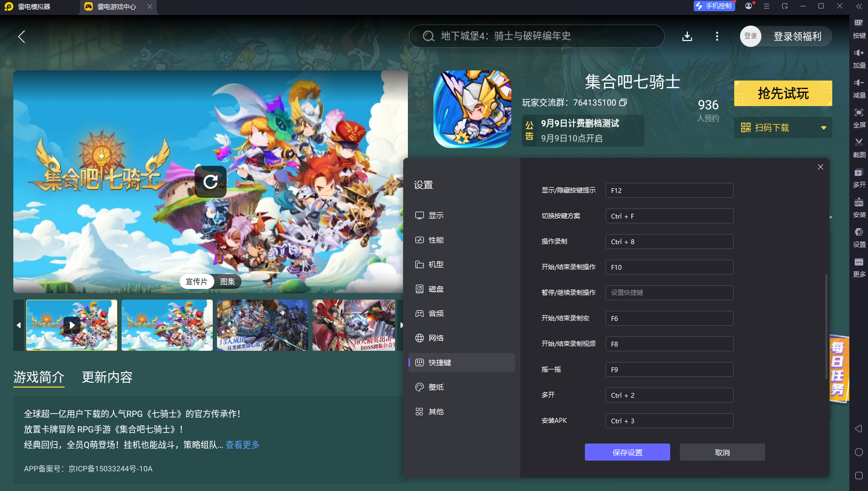The image size is (868, 491).
Task: Select the 壁纸 settings category
Action: click(x=462, y=387)
